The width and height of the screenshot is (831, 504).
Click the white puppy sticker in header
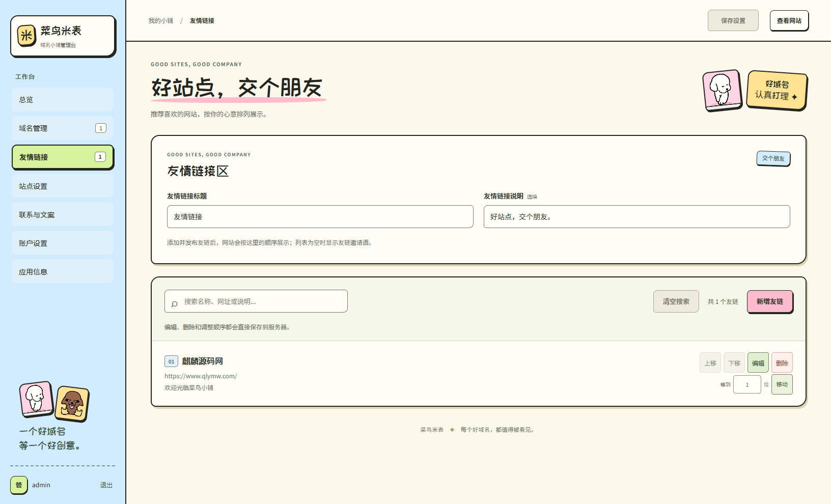click(722, 90)
